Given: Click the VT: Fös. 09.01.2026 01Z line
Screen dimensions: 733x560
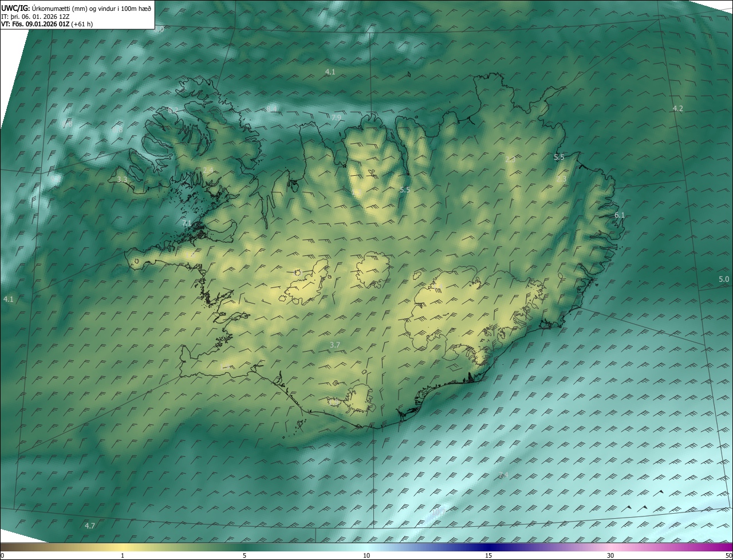Looking at the screenshot, I should [x=47, y=24].
